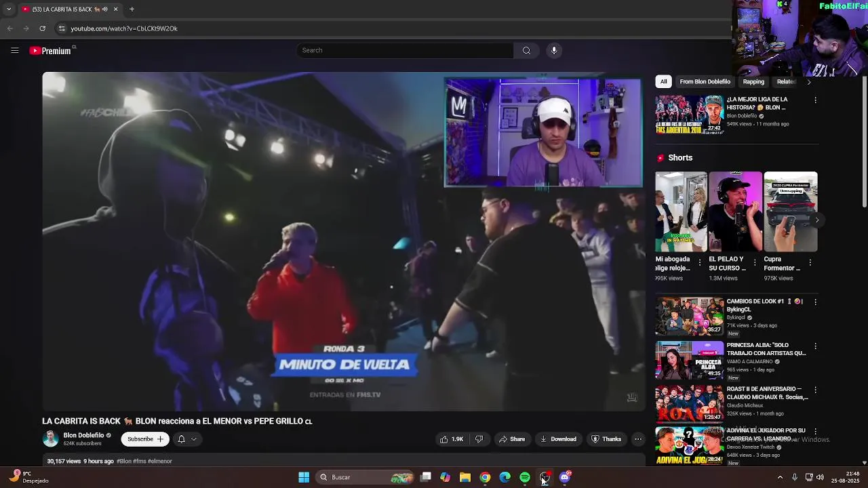Open ROAST II DE ANIVERSARIO video
Viewport: 868px width, 488px height.
point(689,403)
